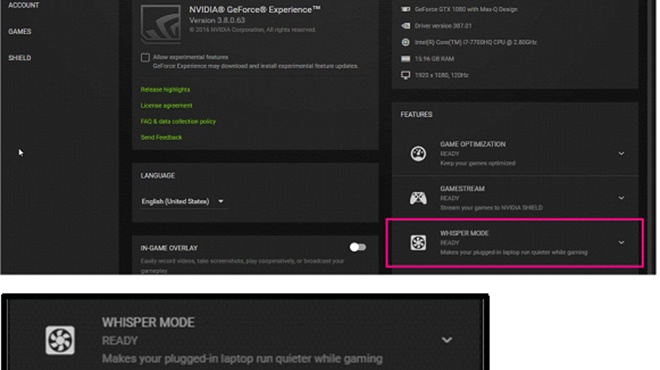
Task: Click the 'GeForce GTX 1080 with Max-Q Design' text
Action: coord(466,9)
